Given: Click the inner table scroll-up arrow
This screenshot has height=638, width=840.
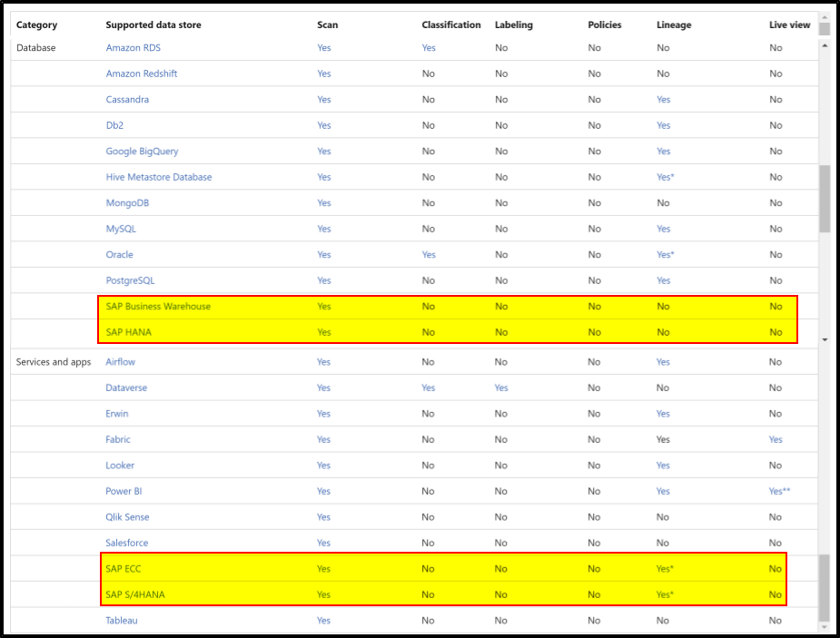Looking at the screenshot, I should [825, 46].
